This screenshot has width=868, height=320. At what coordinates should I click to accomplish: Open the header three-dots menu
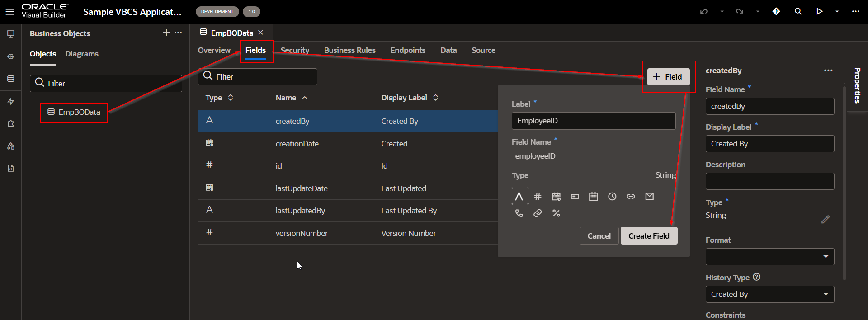(x=855, y=11)
